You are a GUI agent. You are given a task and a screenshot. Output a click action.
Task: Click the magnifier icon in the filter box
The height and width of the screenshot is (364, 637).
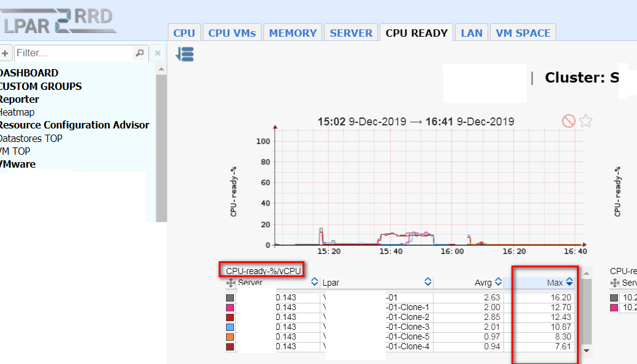tap(140, 53)
